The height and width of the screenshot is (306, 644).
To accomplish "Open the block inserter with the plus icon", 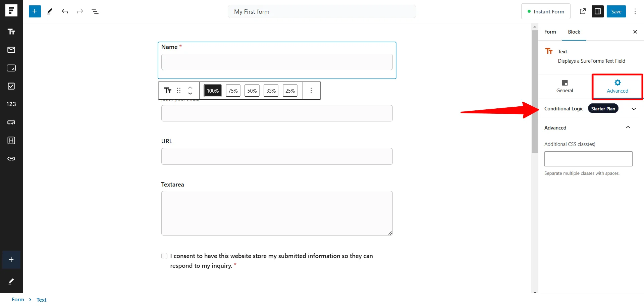I will (x=35, y=11).
